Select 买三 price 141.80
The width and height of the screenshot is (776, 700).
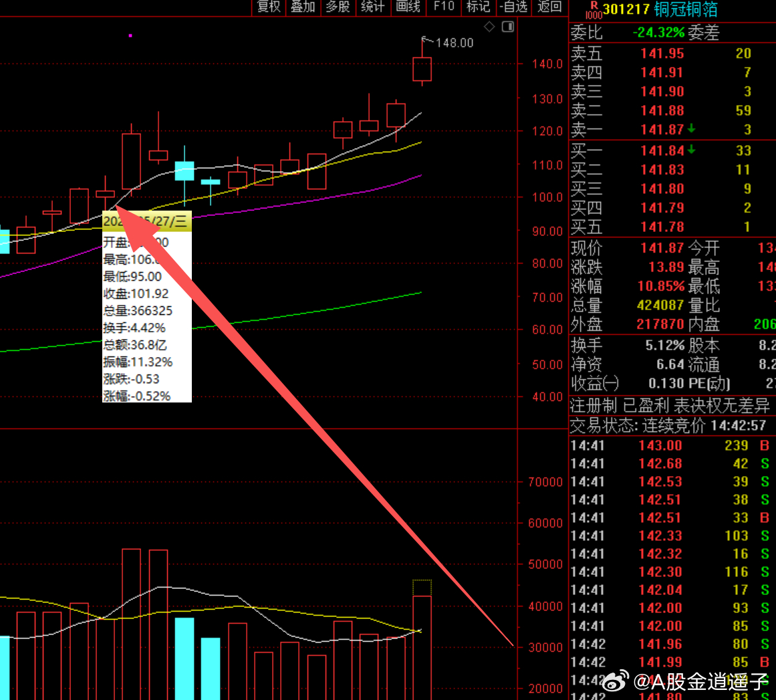(662, 189)
